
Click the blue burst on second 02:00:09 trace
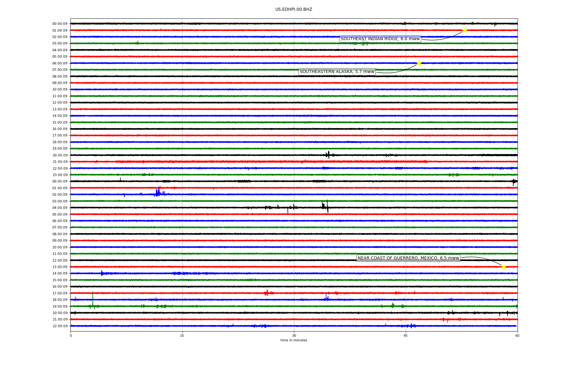pyautogui.click(x=158, y=192)
